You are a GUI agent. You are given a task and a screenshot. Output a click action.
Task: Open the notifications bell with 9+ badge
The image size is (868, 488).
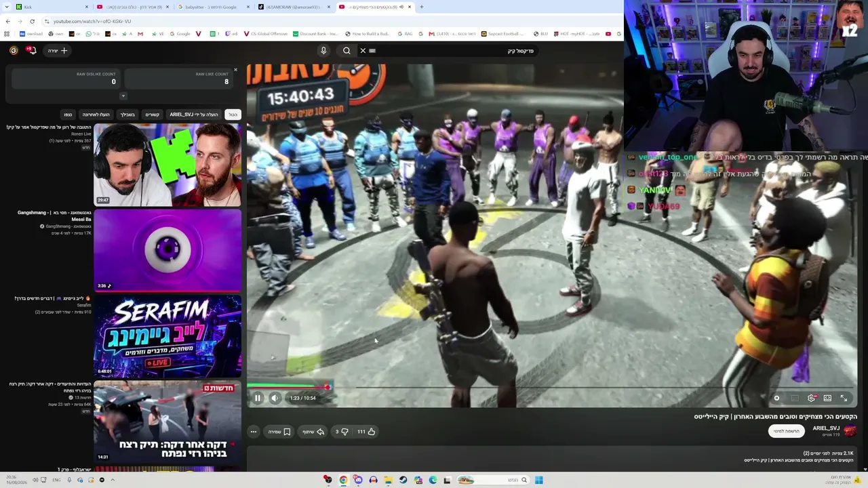31,51
